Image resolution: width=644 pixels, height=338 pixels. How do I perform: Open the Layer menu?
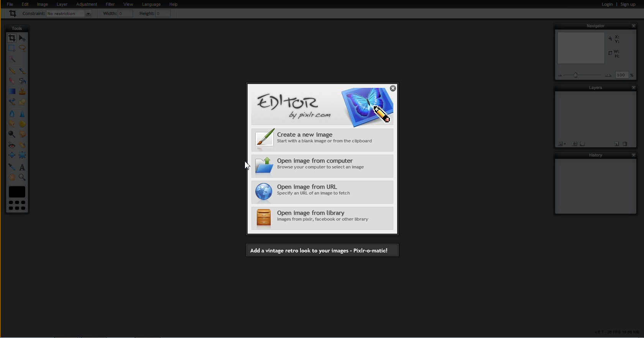(62, 4)
